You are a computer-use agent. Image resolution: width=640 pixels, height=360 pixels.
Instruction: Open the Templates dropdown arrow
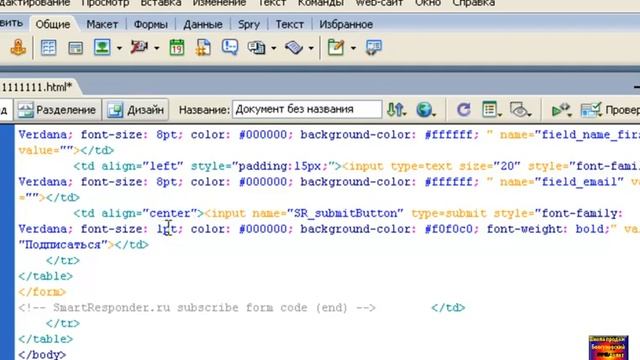(353, 48)
